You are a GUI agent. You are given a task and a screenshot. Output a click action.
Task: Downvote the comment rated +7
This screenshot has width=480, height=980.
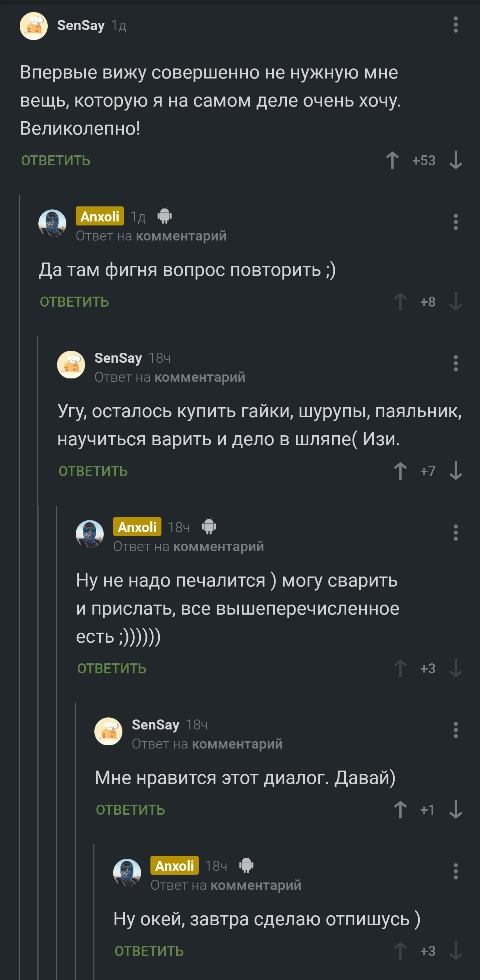click(455, 471)
